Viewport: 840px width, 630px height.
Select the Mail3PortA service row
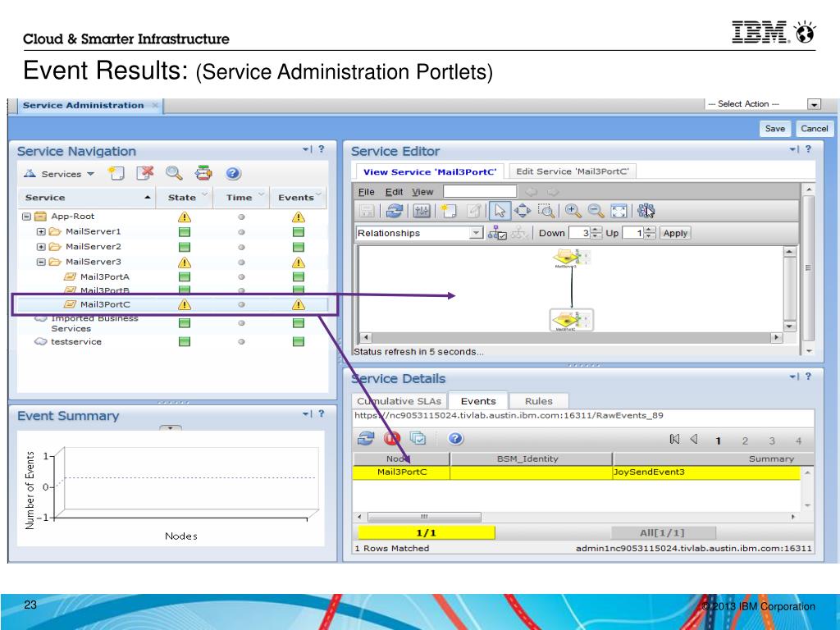pyautogui.click(x=171, y=277)
